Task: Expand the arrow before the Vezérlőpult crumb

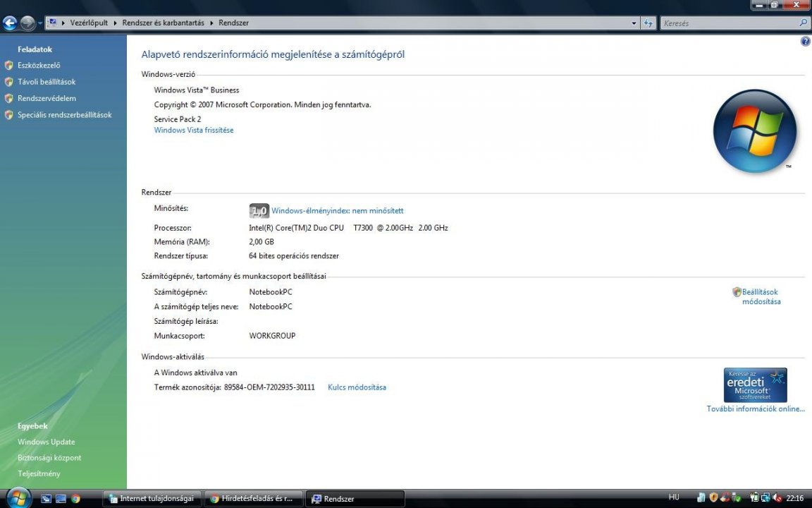Action: [63, 23]
